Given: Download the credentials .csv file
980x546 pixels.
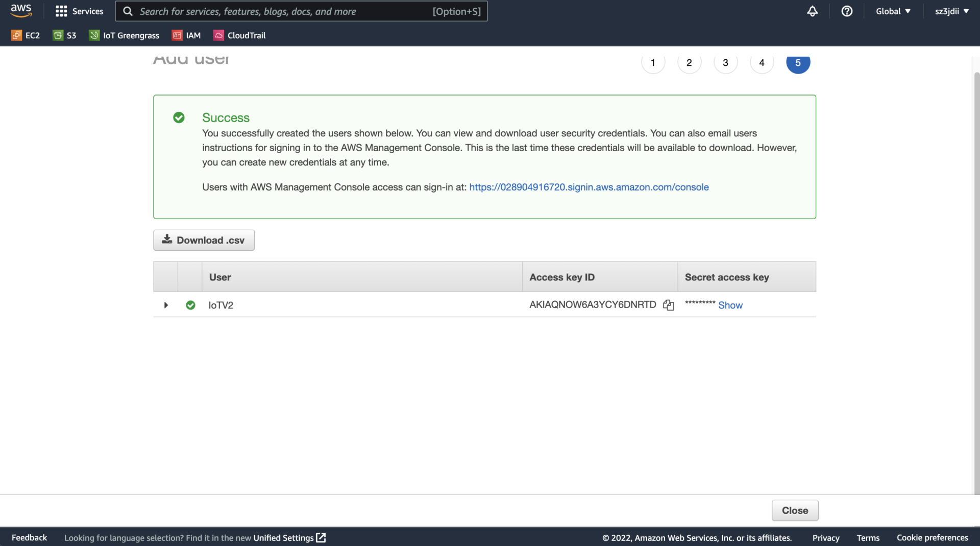Looking at the screenshot, I should (x=204, y=240).
